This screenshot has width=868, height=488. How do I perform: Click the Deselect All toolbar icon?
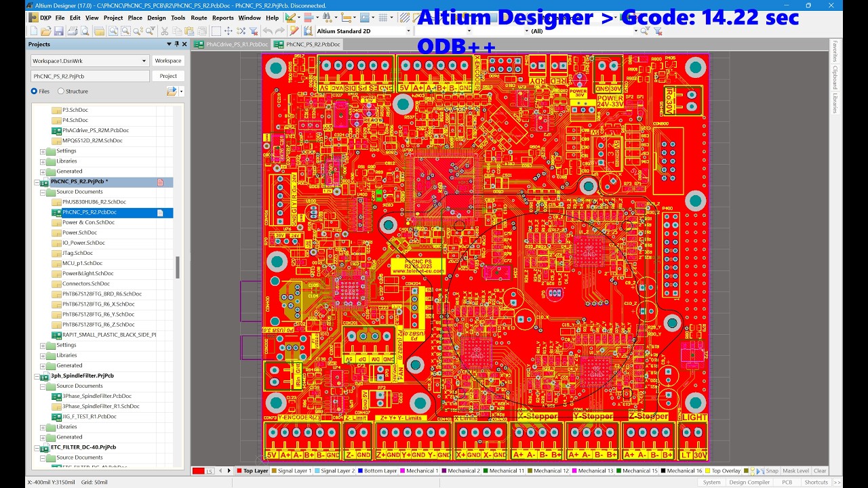pos(241,31)
